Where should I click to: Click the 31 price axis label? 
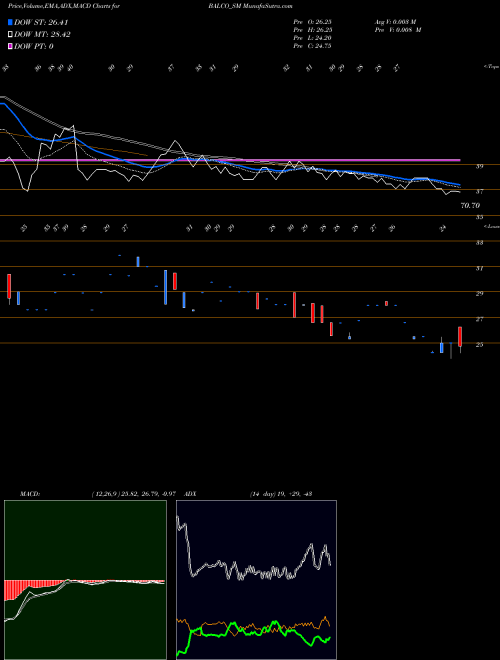pyautogui.click(x=479, y=269)
